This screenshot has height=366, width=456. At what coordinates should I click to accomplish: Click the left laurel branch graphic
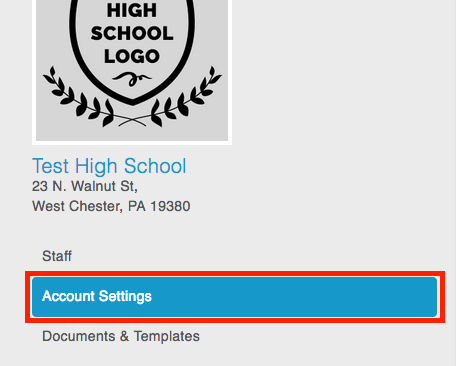click(x=78, y=97)
